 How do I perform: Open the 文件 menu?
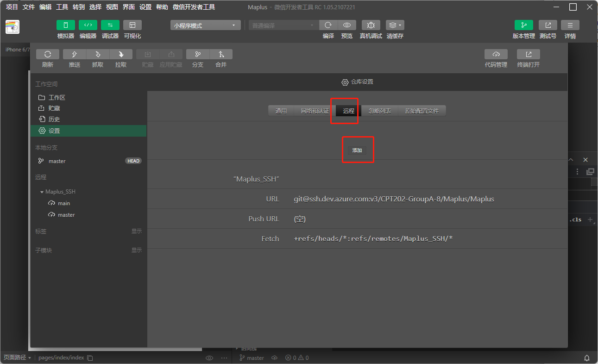pyautogui.click(x=29, y=7)
